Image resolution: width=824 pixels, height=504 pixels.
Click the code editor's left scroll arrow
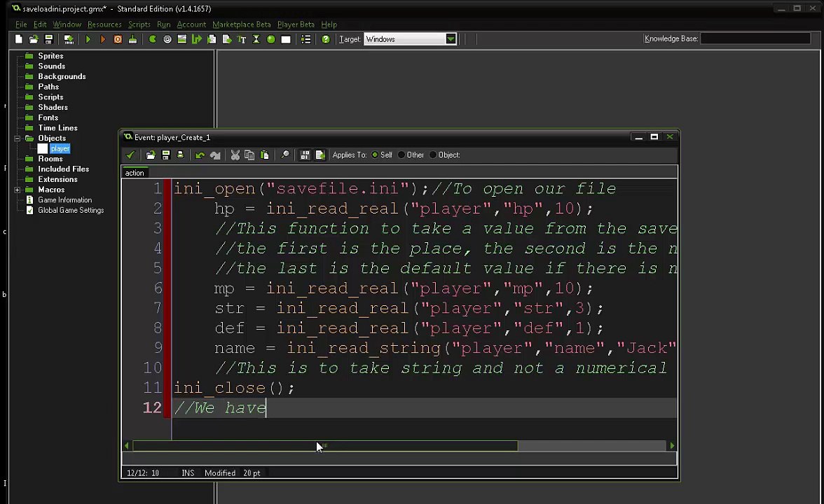click(127, 446)
